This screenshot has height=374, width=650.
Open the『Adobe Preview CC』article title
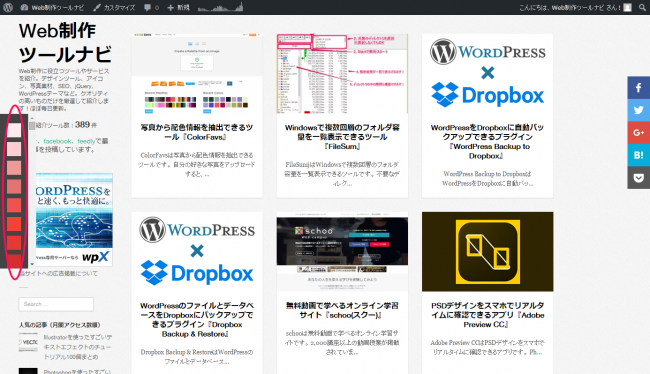(x=488, y=315)
